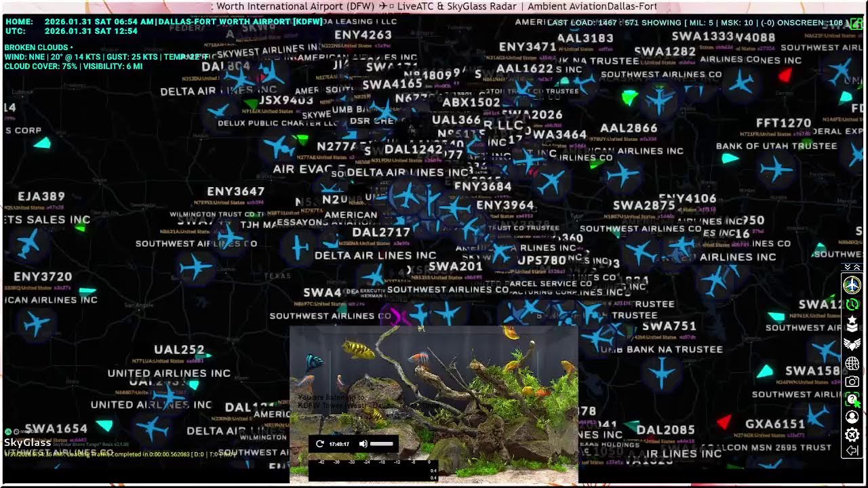Screen dimensions: 868x488
Task: Select the blue airplane below BANK OF UTAH TRUSTEE
Action: click(x=777, y=169)
